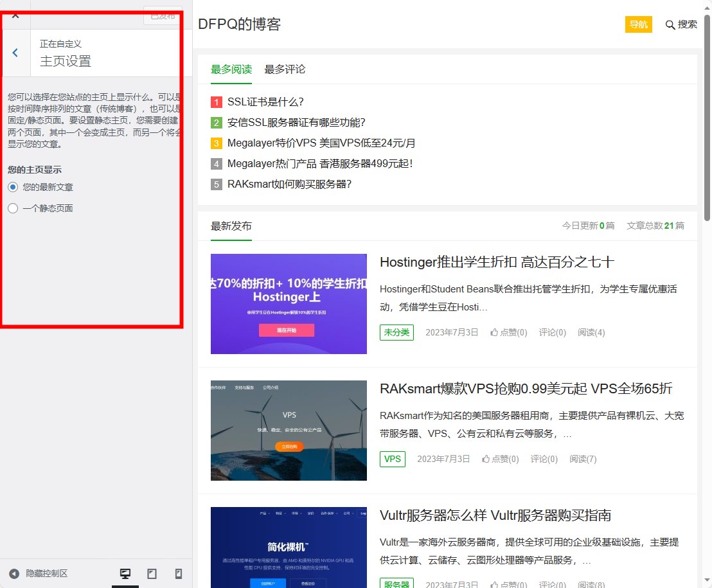Switch preview to tablet device icon
The height and width of the screenshot is (588, 712).
(x=152, y=574)
